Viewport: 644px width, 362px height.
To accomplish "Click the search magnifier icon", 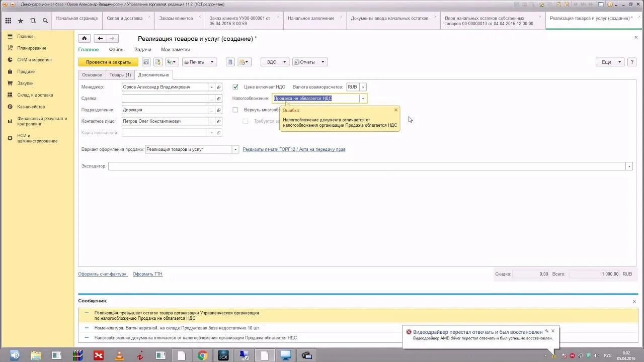I will [x=45, y=21].
